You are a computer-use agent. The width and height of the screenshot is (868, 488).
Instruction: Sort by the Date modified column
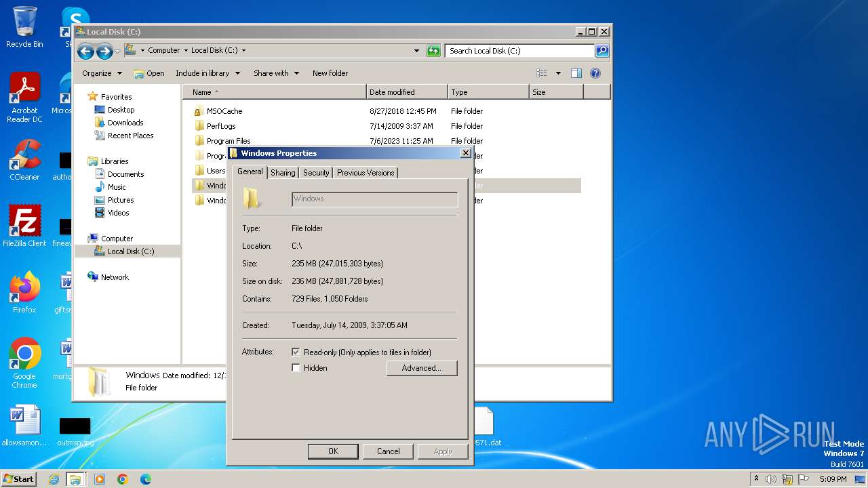coord(407,92)
